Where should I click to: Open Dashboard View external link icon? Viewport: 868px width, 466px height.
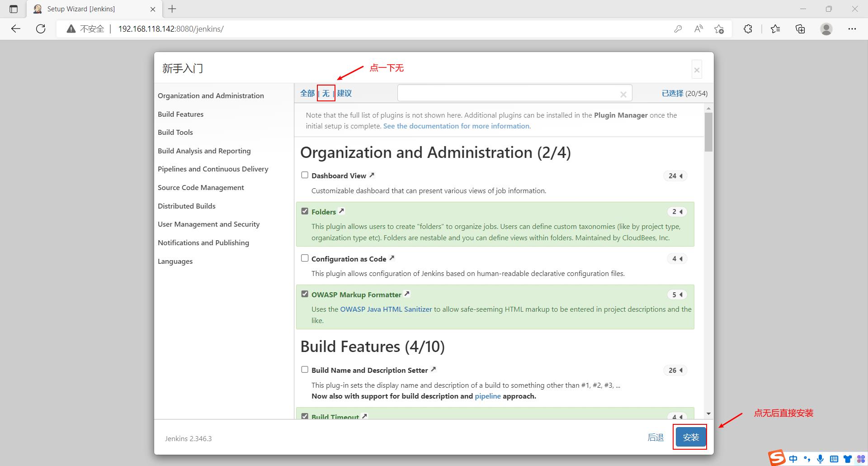pyautogui.click(x=372, y=175)
